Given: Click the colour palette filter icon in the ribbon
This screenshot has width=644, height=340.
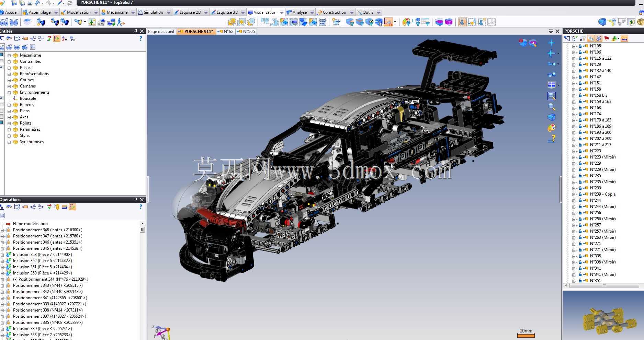Looking at the screenshot, I should [x=406, y=22].
